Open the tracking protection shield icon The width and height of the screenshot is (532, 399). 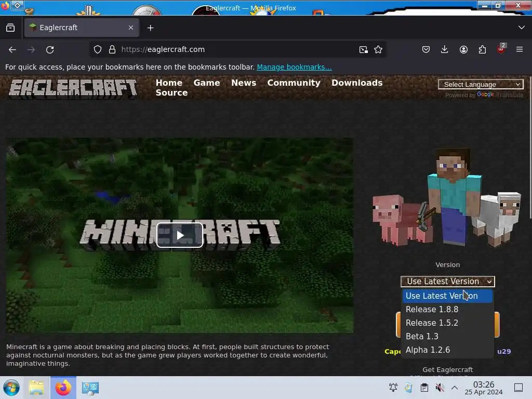(x=98, y=49)
